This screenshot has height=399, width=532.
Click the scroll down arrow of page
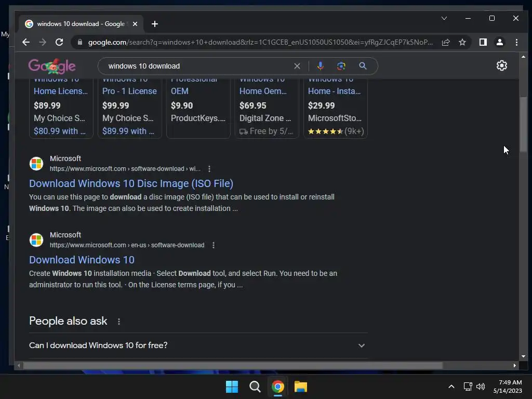coord(523,356)
